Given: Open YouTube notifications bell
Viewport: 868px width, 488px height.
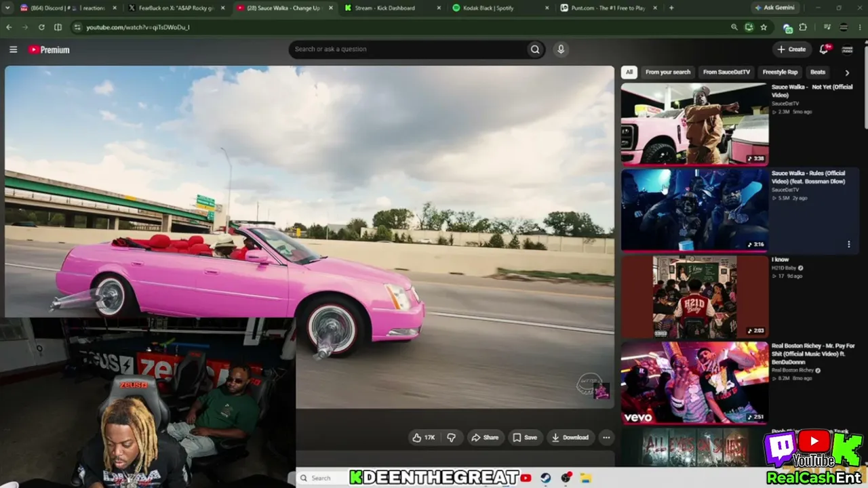Looking at the screenshot, I should tap(824, 49).
